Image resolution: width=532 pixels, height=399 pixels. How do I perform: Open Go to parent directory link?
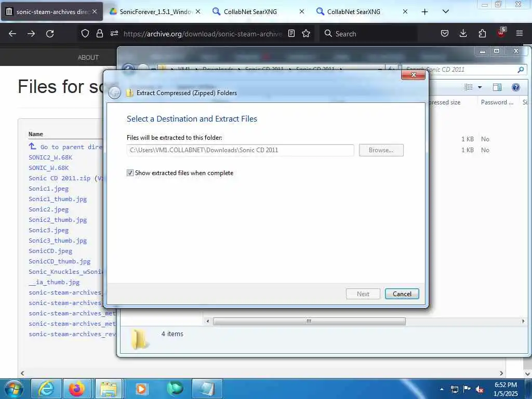[65, 147]
